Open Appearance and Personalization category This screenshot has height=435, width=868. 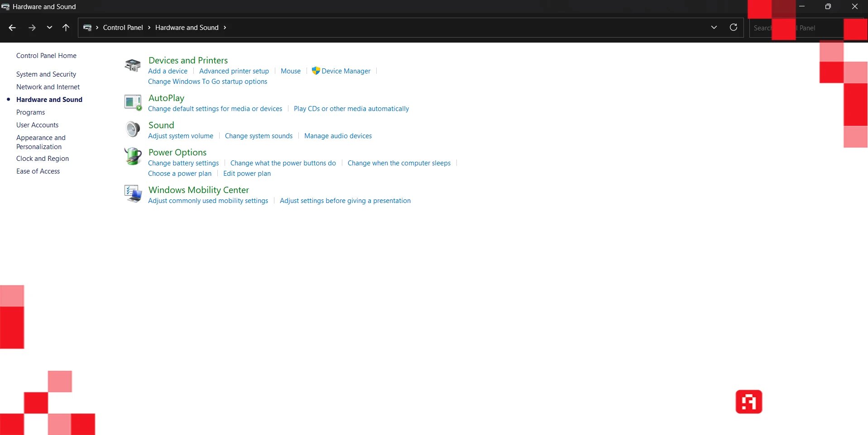(41, 142)
